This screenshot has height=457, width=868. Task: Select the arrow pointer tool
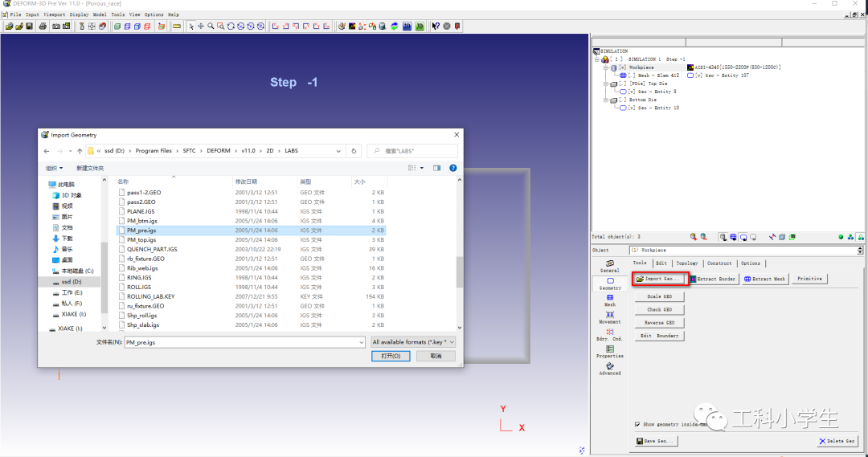(191, 26)
